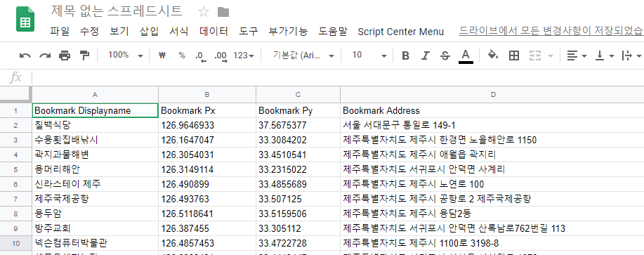This screenshot has width=644, height=255.
Task: Open the 삽입 menu
Action: tap(149, 32)
